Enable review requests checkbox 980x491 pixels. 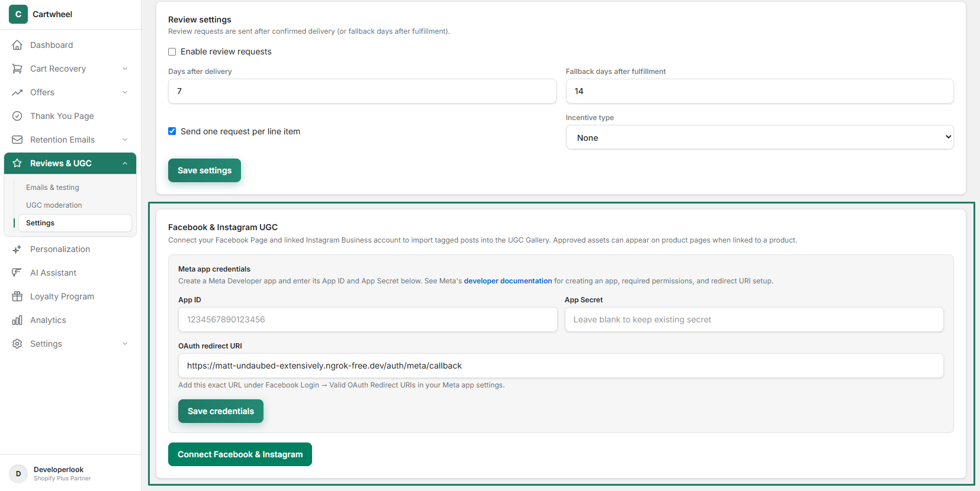click(172, 52)
